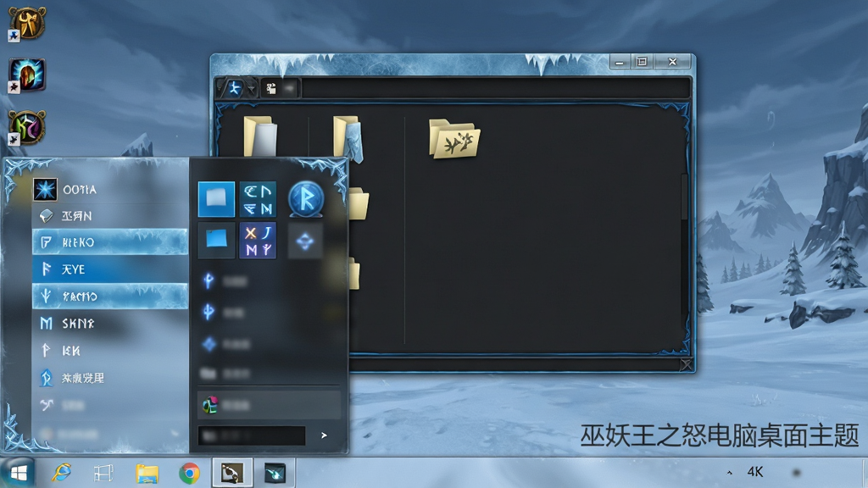
Task: Select the SKNX entry with the M rune
Action: [x=109, y=323]
